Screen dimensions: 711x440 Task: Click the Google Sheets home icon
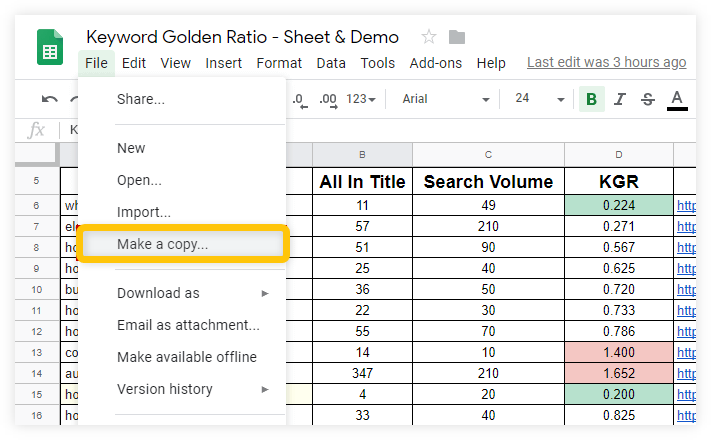coord(50,48)
